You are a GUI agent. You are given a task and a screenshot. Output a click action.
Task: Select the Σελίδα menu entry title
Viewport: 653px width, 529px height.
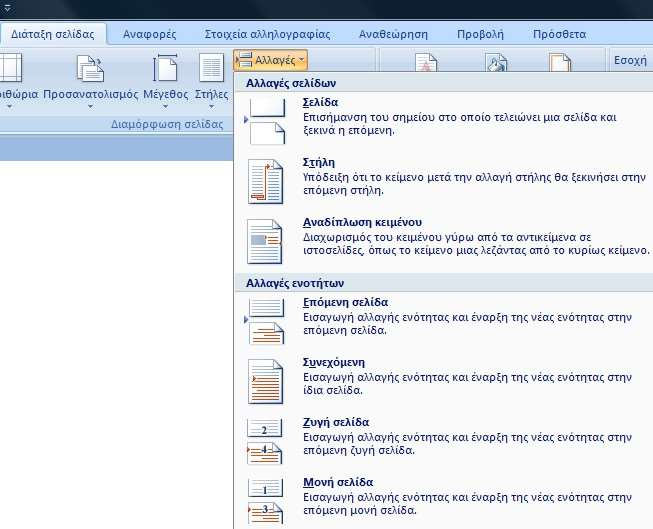[320, 102]
